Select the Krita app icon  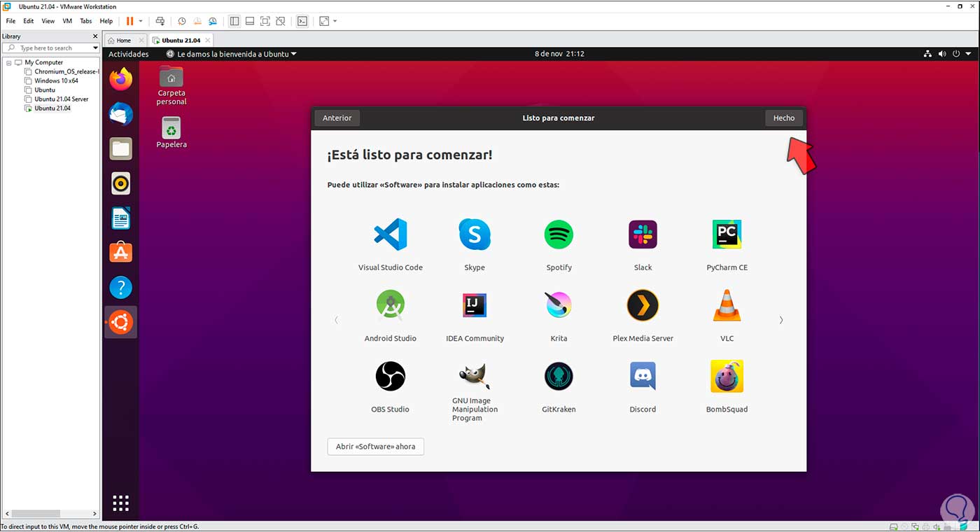point(559,305)
